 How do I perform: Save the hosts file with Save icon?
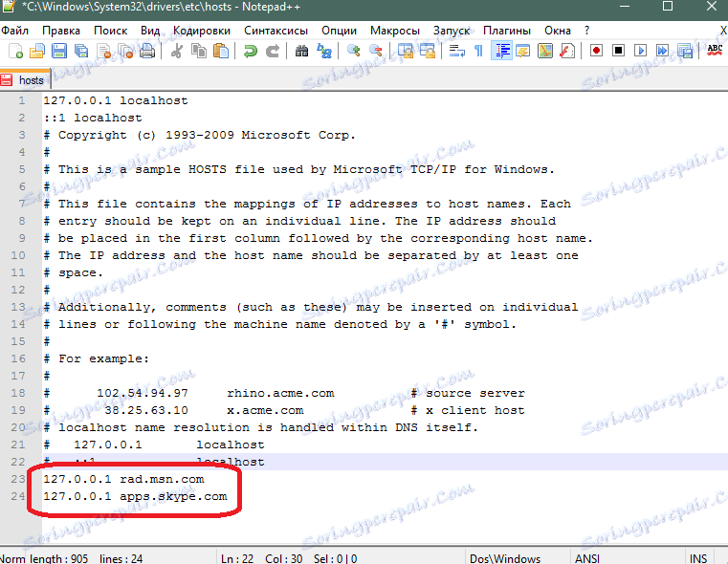tap(59, 51)
